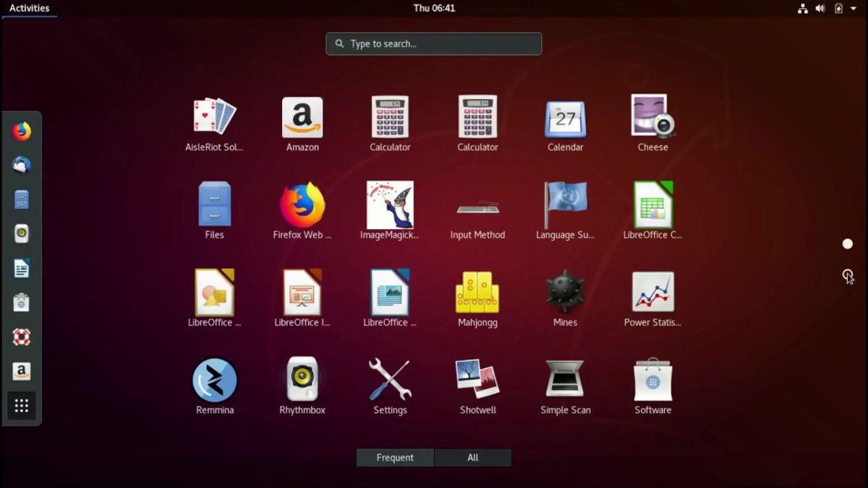
Task: Open Thunderbird from the dock
Action: pos(21,166)
